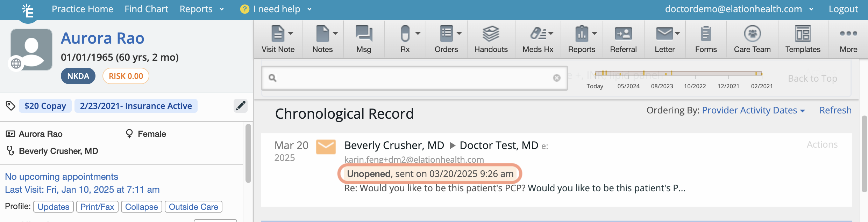Expand the Orders dropdown arrow
Viewport: 868px width, 222px height.
(459, 34)
